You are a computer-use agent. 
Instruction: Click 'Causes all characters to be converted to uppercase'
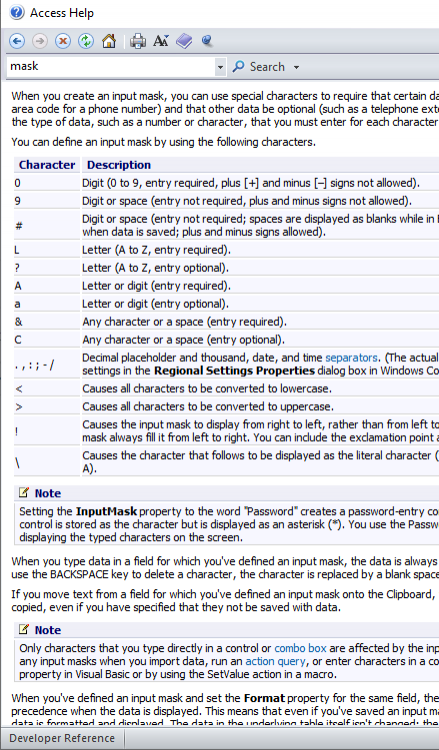coord(208,407)
